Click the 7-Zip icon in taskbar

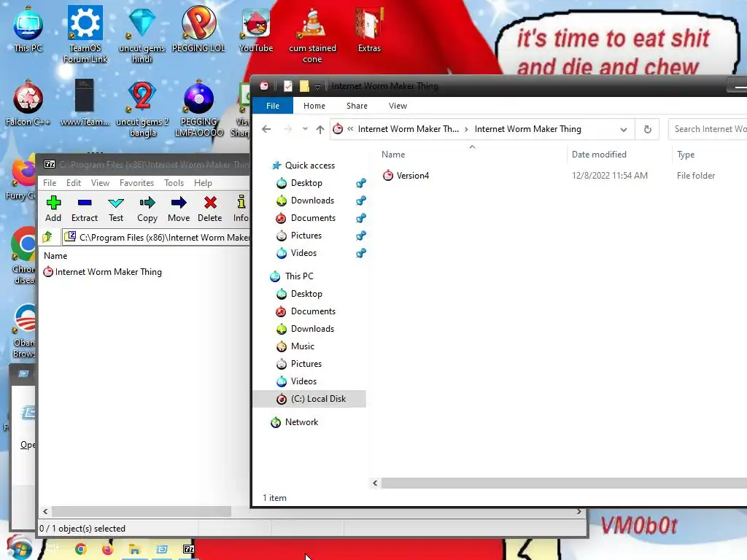(189, 549)
